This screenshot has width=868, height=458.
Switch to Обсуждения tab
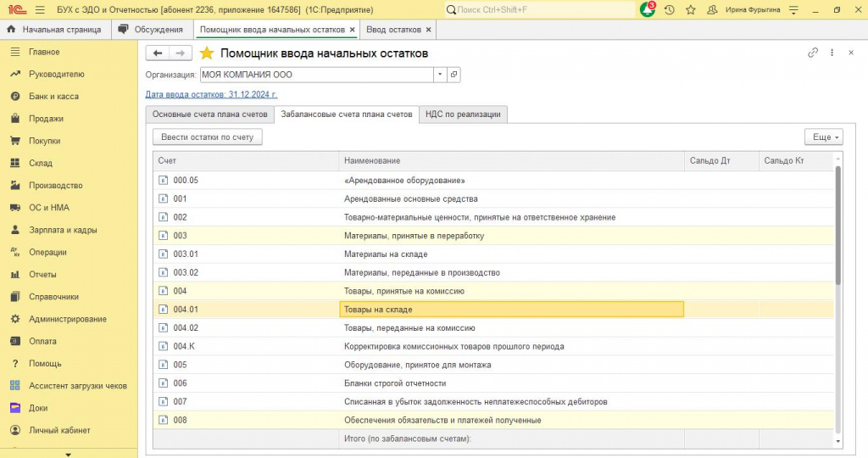coord(153,30)
